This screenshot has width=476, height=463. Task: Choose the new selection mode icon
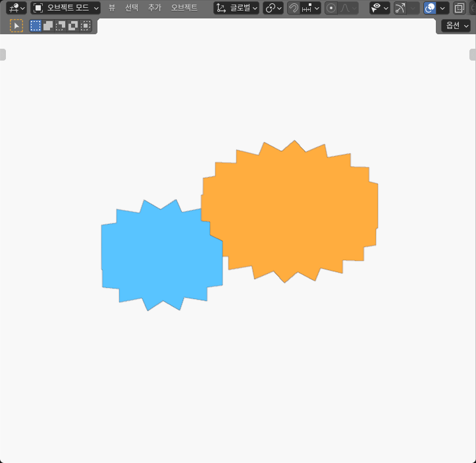click(x=36, y=26)
